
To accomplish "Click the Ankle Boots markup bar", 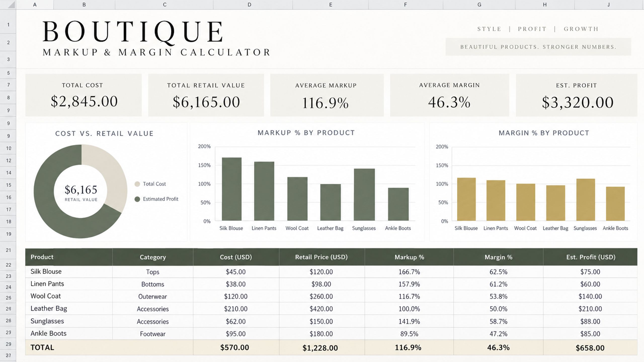I will (x=398, y=204).
